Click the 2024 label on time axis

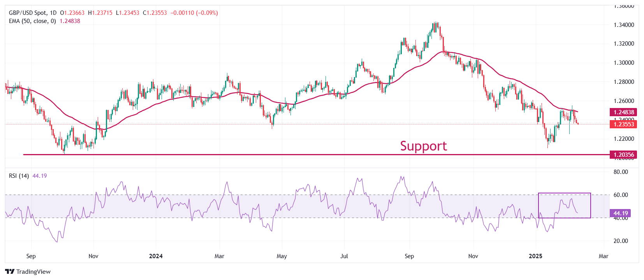[x=156, y=256]
